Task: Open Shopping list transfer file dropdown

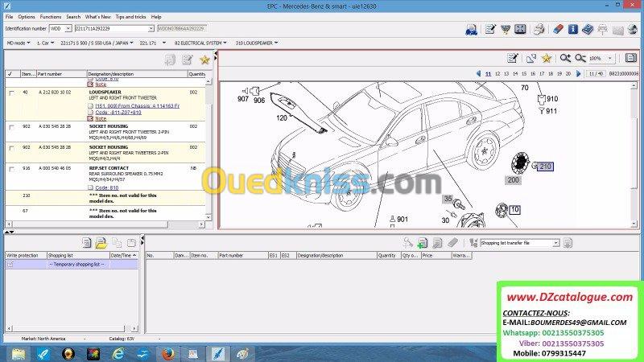Action: click(x=555, y=243)
